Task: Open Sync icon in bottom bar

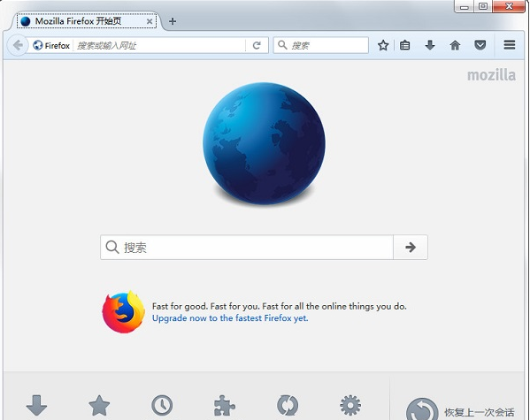Action: [x=288, y=405]
